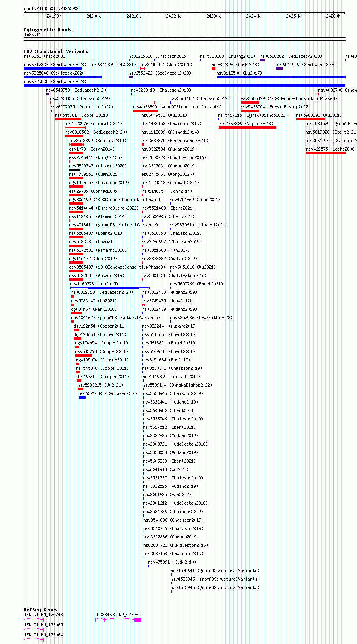Viewport: 357px width, 644px height.
Task: Select chr1:24182501..24262900 coordinates text
Action: tap(52, 8)
